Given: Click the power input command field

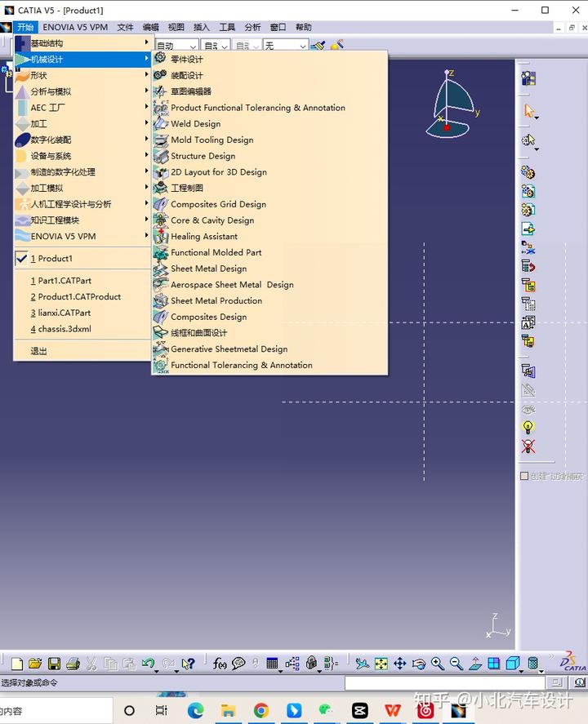Looking at the screenshot, I should tap(445, 683).
